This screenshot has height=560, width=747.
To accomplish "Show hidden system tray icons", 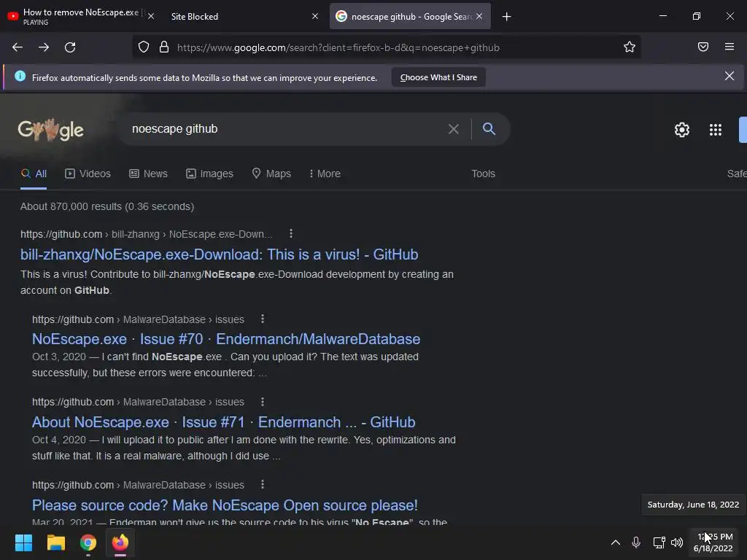I will [x=616, y=542].
